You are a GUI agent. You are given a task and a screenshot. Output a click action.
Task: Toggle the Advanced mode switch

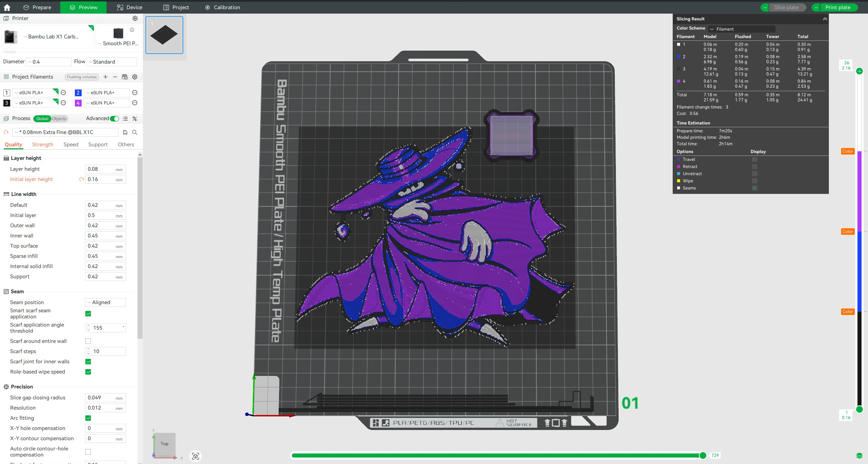click(115, 119)
